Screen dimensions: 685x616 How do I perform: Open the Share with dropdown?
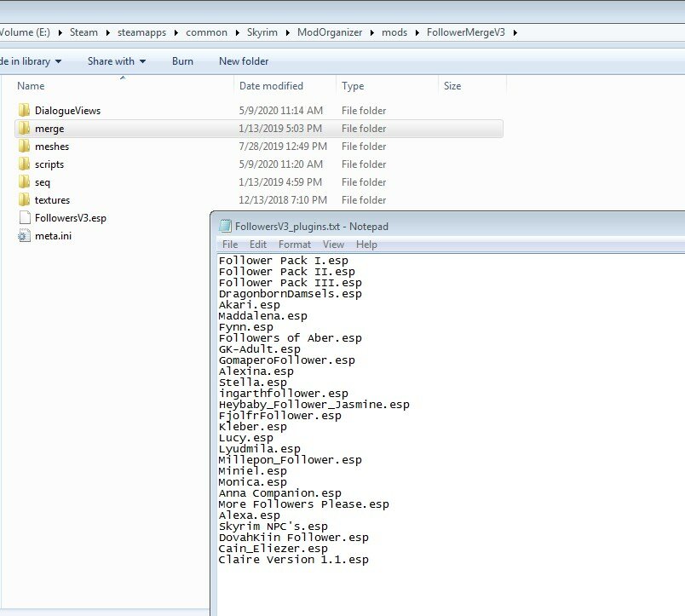[117, 61]
